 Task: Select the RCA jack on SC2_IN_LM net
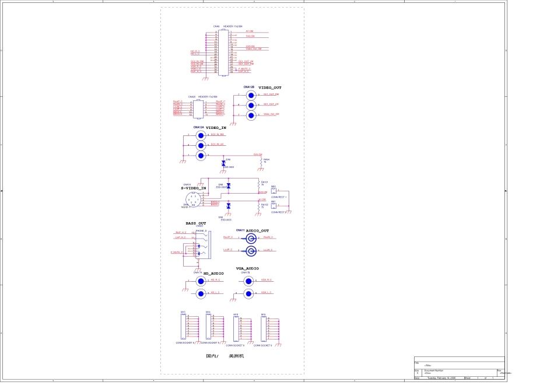(x=201, y=145)
